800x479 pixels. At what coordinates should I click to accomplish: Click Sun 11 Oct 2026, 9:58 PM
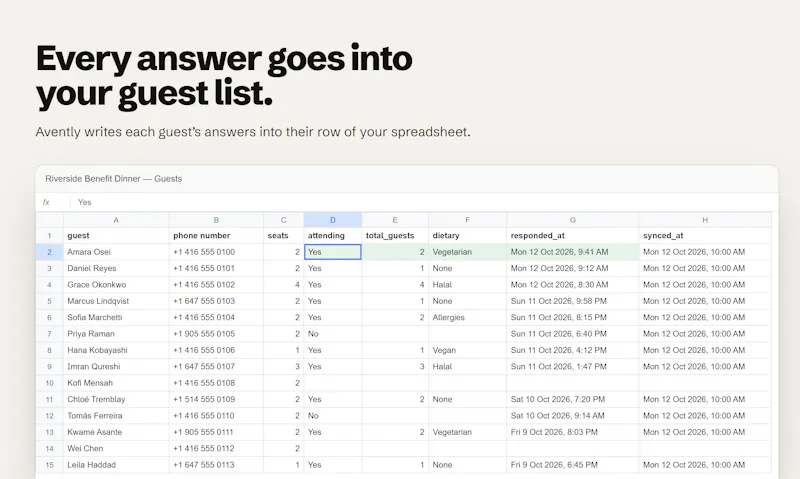573,301
